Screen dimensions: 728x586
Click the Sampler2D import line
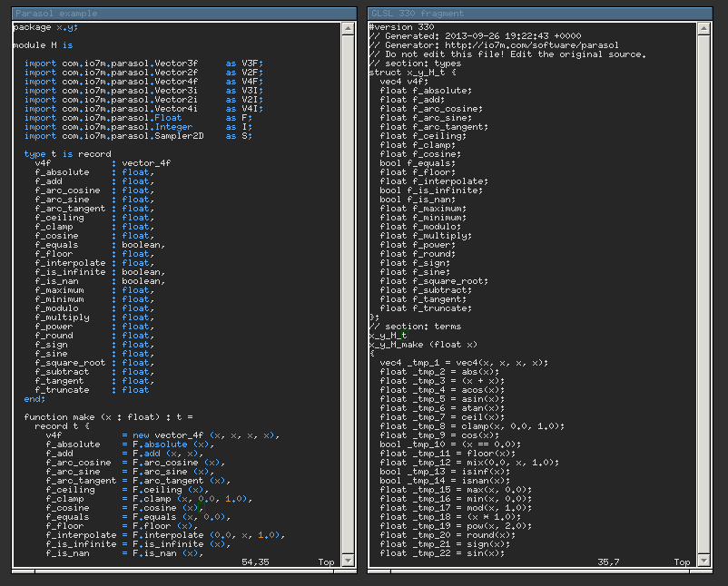coord(138,136)
